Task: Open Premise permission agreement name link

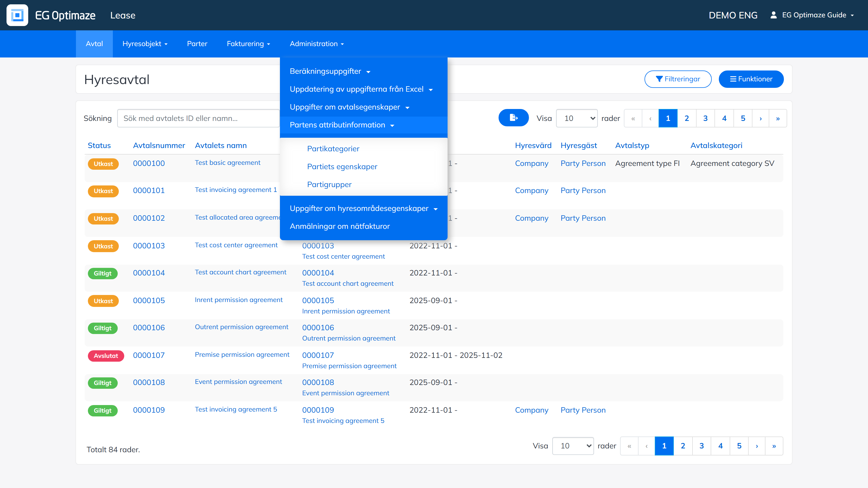Action: (242, 355)
